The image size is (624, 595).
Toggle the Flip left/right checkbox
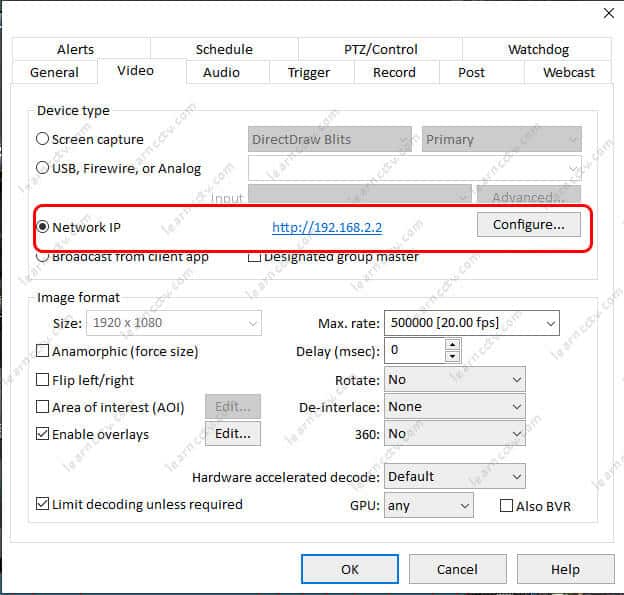pos(43,380)
